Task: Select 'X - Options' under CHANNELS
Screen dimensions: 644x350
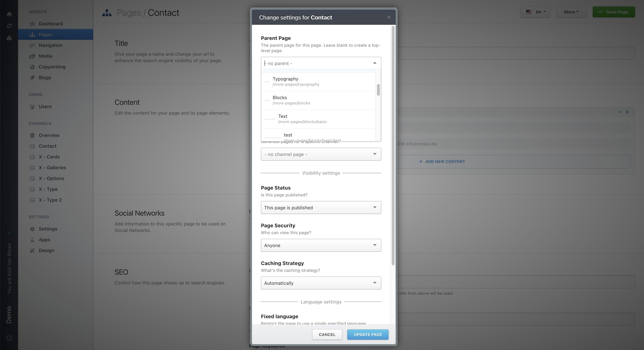Action: click(52, 178)
